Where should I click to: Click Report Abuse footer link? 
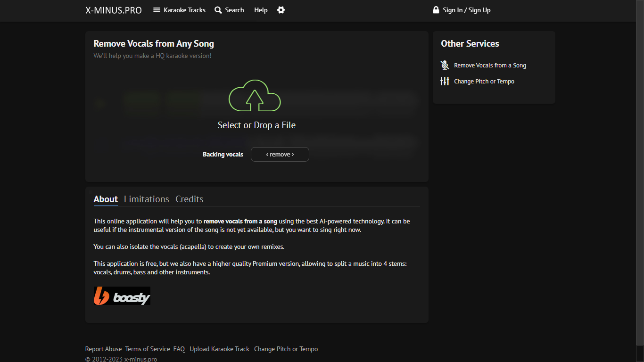103,349
